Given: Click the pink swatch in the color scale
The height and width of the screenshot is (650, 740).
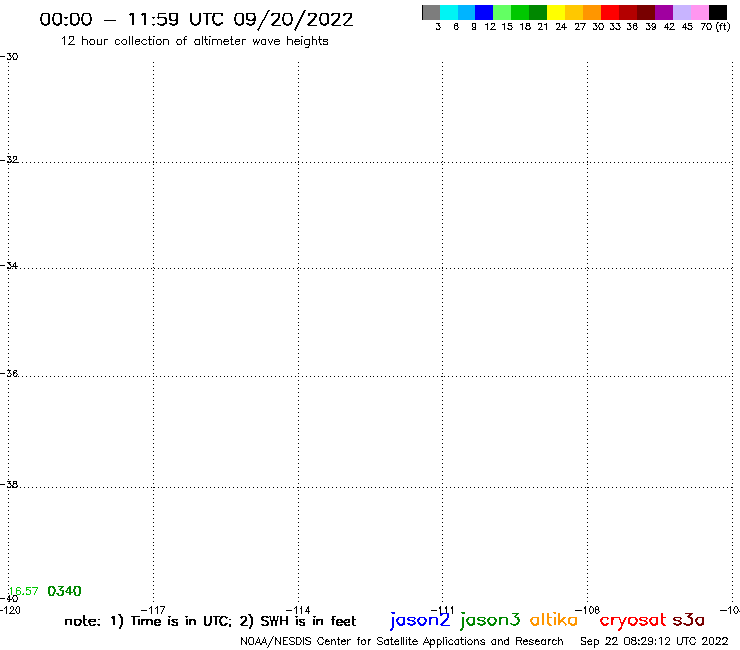Looking at the screenshot, I should pyautogui.click(x=699, y=12).
